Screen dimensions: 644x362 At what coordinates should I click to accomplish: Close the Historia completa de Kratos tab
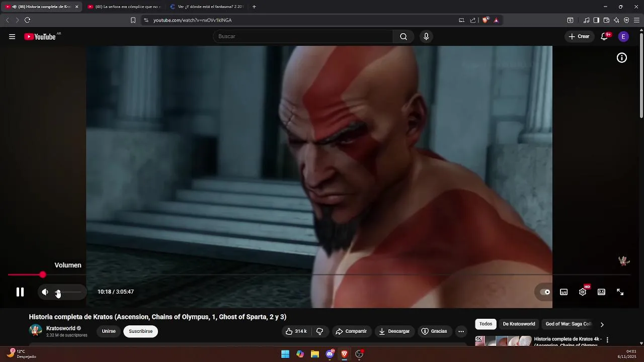click(77, 7)
